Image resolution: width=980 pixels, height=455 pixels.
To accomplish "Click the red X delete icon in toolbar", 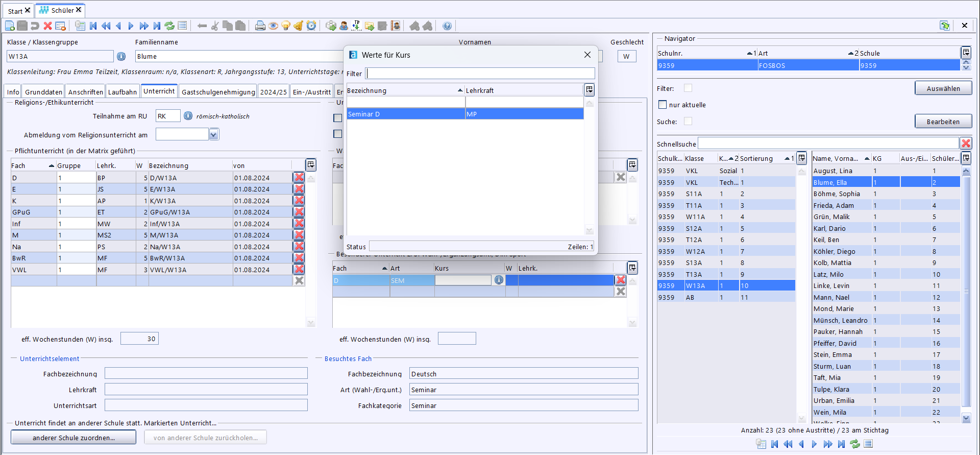I will tap(47, 26).
